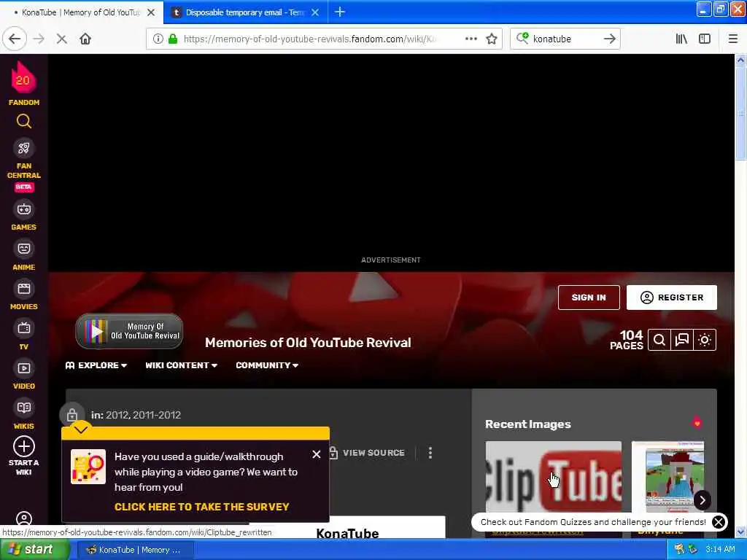747x560 pixels.
Task: Open user profile icon in sidebar
Action: click(24, 518)
